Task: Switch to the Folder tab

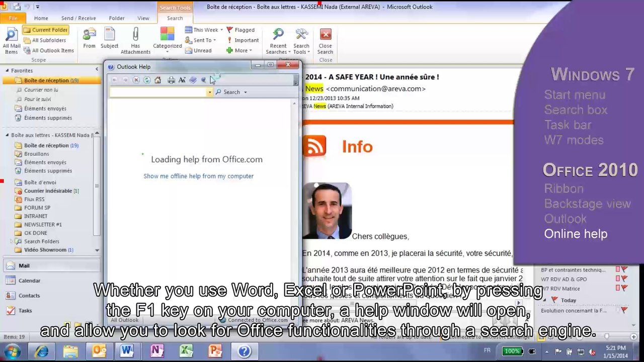Action: coord(117,18)
